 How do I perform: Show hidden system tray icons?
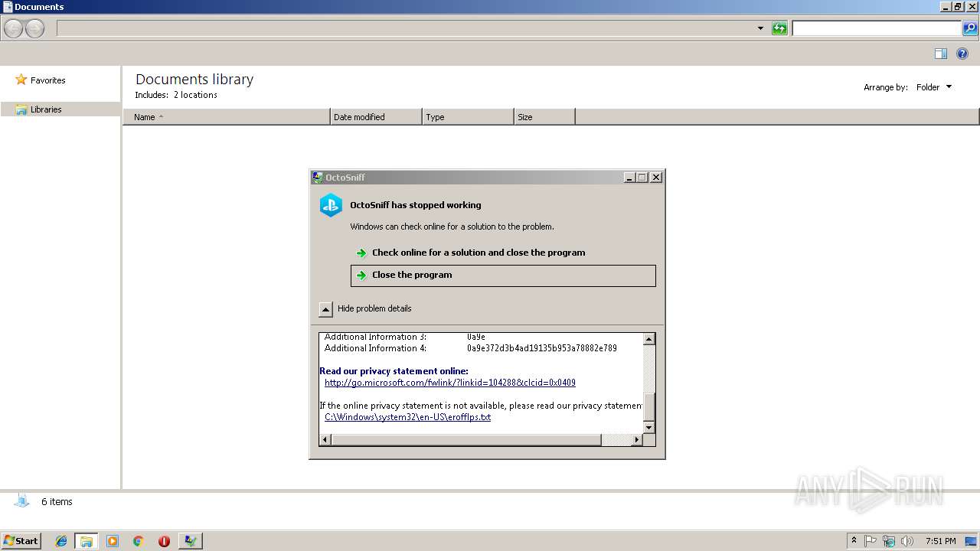click(x=854, y=541)
